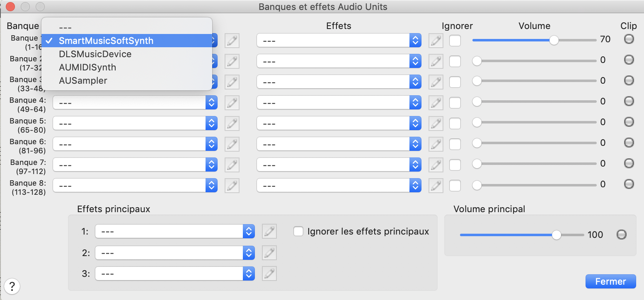
Task: Open the help question mark button
Action: (x=12, y=286)
